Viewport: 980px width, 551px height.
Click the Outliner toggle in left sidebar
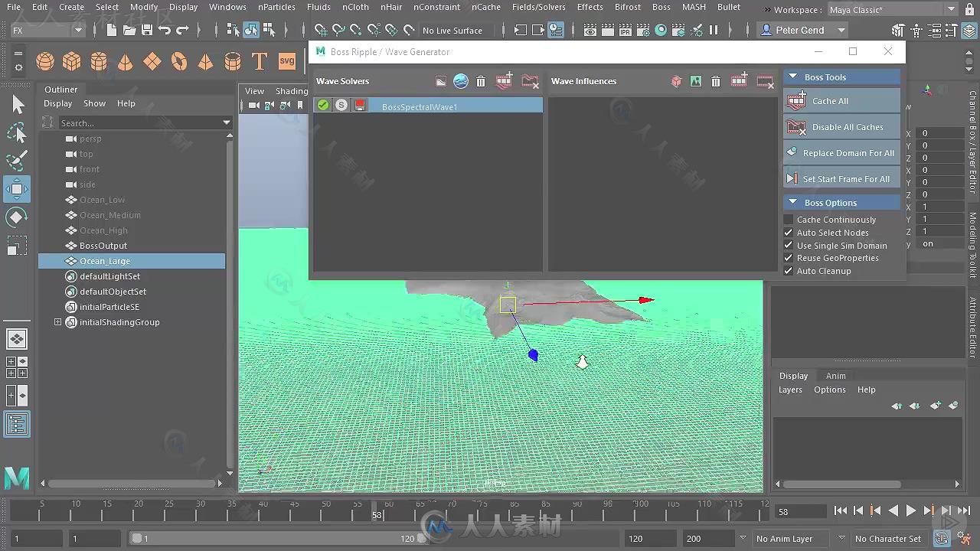pyautogui.click(x=17, y=424)
